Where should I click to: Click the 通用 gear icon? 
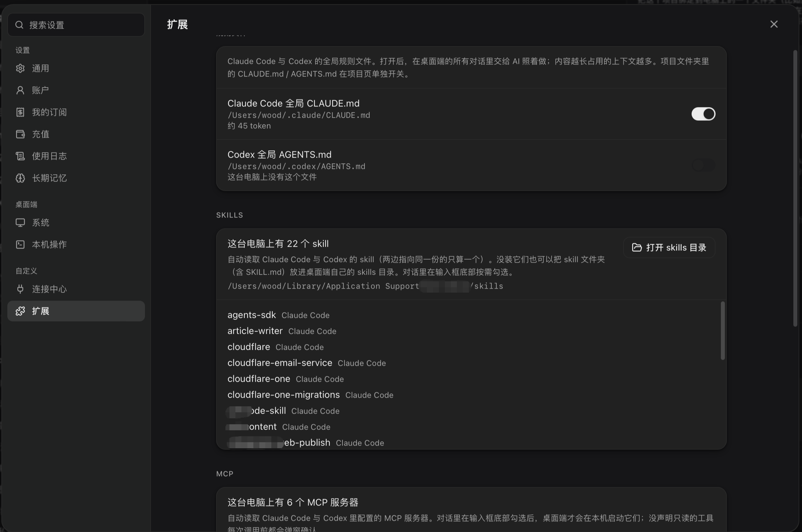20,68
